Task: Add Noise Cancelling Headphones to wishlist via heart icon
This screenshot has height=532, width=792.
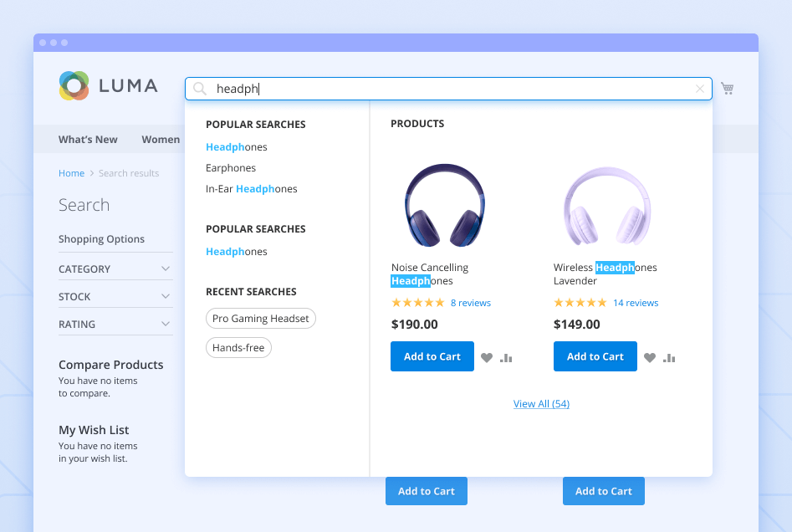Action: (x=487, y=357)
